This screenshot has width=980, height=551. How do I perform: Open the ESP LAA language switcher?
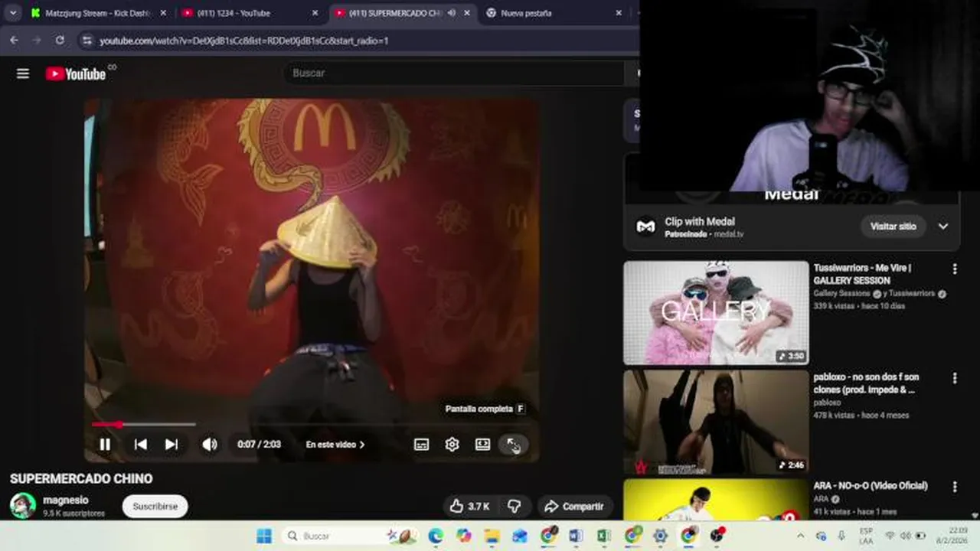866,536
